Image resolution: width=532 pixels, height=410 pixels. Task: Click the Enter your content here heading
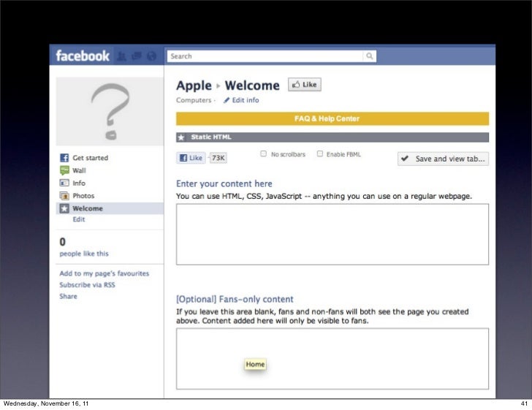(x=224, y=183)
